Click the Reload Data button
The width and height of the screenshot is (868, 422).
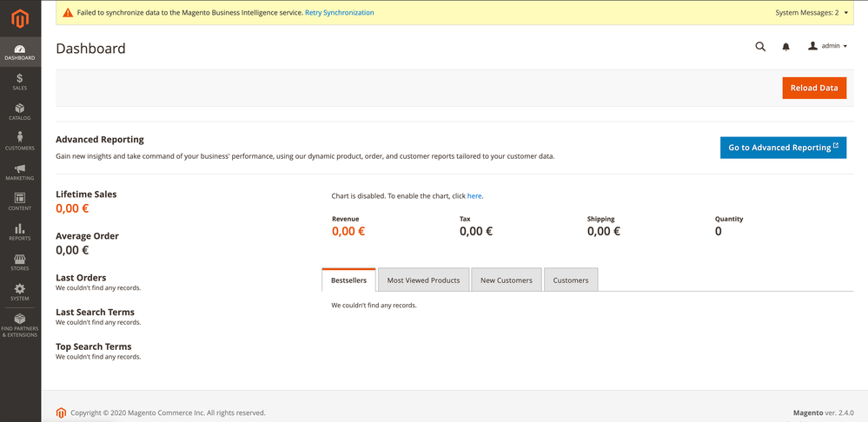(x=814, y=88)
